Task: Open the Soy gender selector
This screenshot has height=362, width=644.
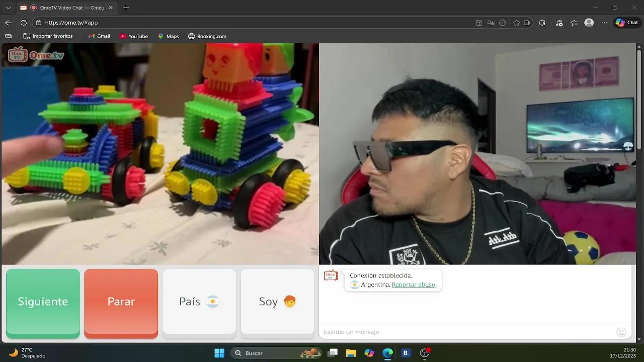Action: click(277, 302)
